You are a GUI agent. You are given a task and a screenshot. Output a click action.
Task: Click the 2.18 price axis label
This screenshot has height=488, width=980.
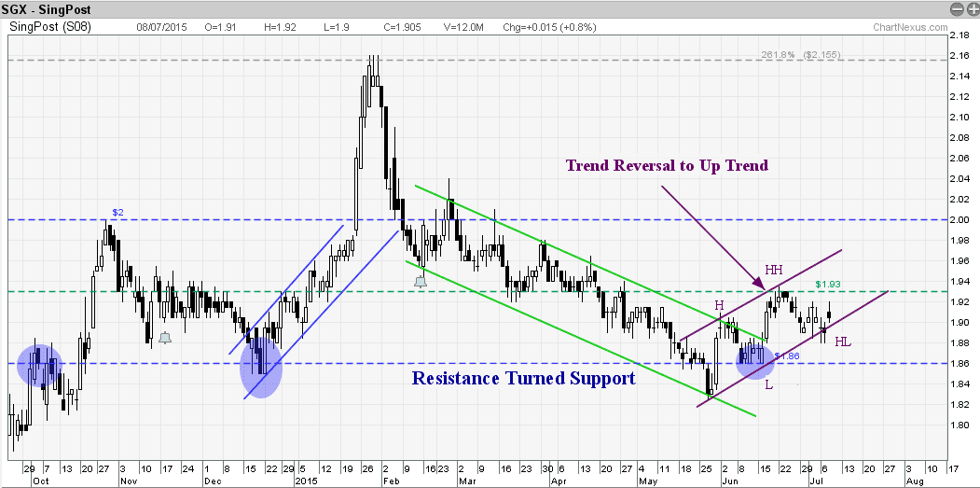pos(960,35)
